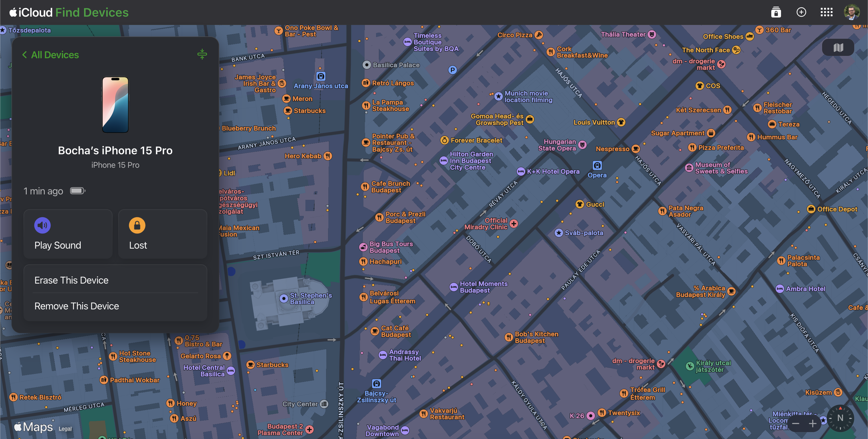Open the Legal link on map
Viewport: 868px width, 439px height.
tap(65, 429)
